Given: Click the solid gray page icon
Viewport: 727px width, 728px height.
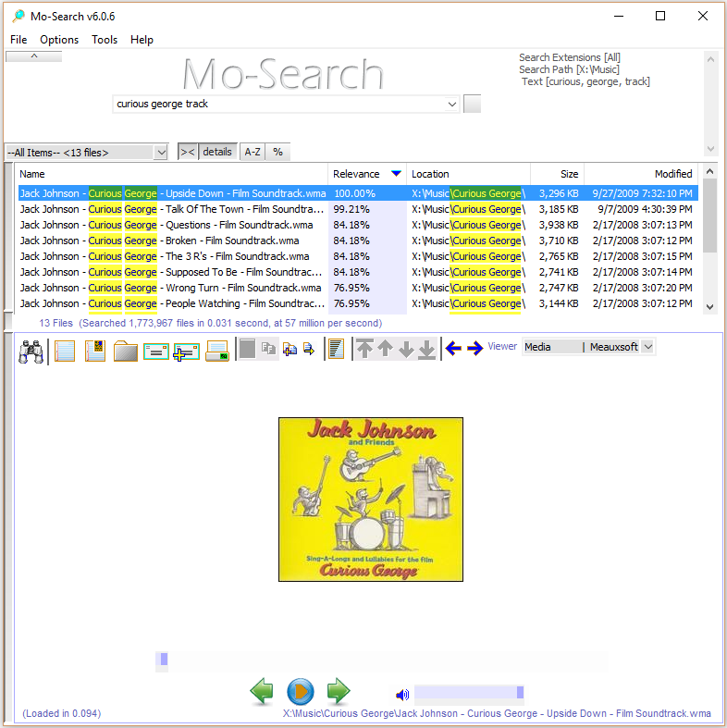Looking at the screenshot, I should point(248,349).
